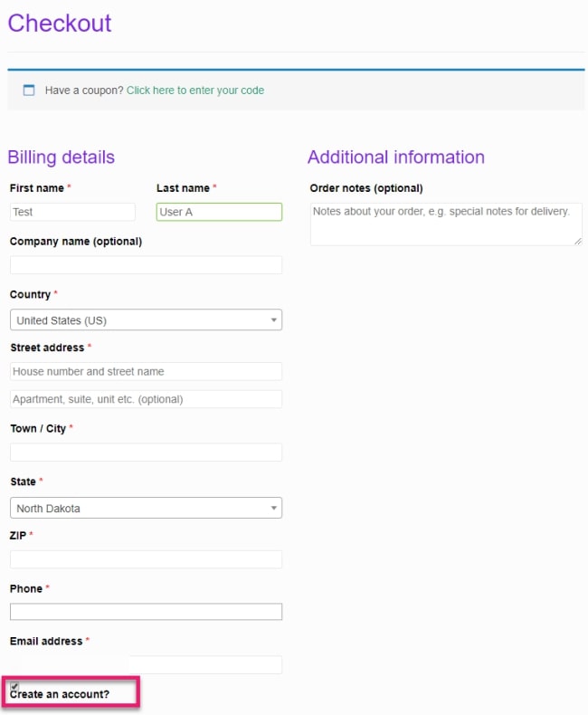Grab the Order notes resize handle
The width and height of the screenshot is (588, 715).
click(578, 242)
